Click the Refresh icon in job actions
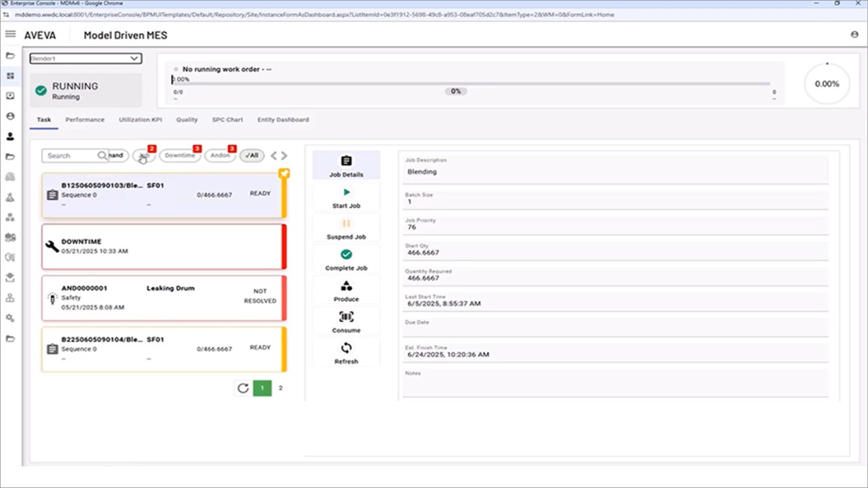 click(x=347, y=348)
